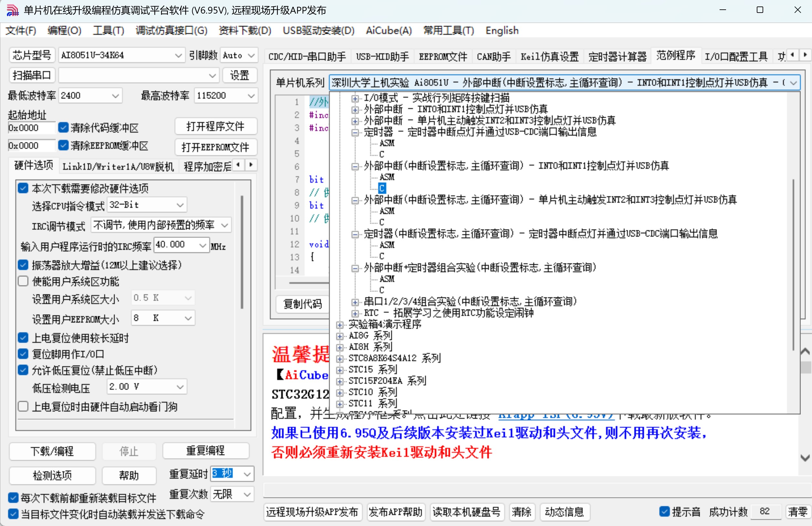Open 调试仿真接口(G) menu

click(x=171, y=31)
